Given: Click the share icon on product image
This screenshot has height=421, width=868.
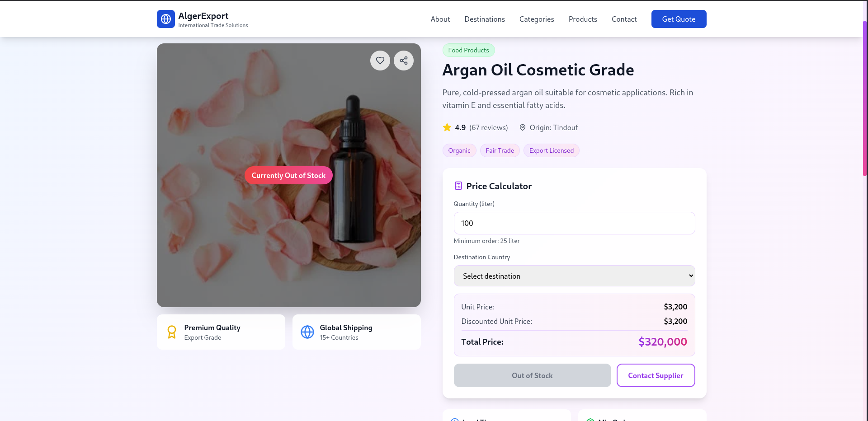Looking at the screenshot, I should click(404, 61).
